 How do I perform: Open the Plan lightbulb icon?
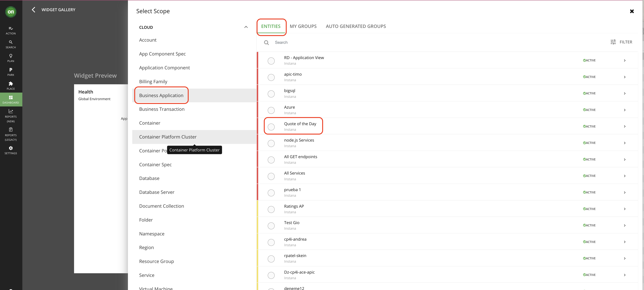[11, 56]
